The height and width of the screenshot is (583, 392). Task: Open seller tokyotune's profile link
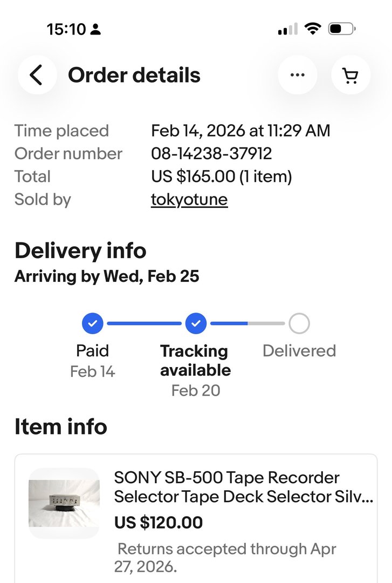click(189, 200)
